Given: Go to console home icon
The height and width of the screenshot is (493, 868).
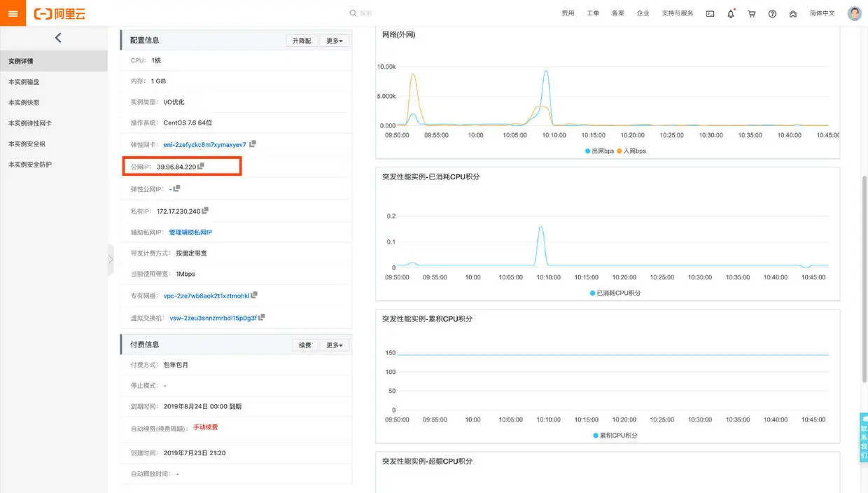Looking at the screenshot, I should coord(793,13).
